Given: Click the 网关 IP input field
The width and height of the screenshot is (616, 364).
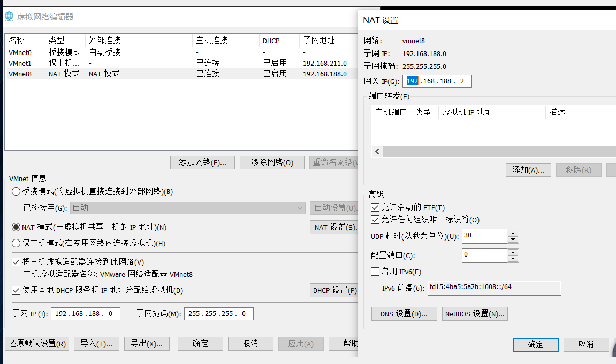Looking at the screenshot, I should pos(437,81).
